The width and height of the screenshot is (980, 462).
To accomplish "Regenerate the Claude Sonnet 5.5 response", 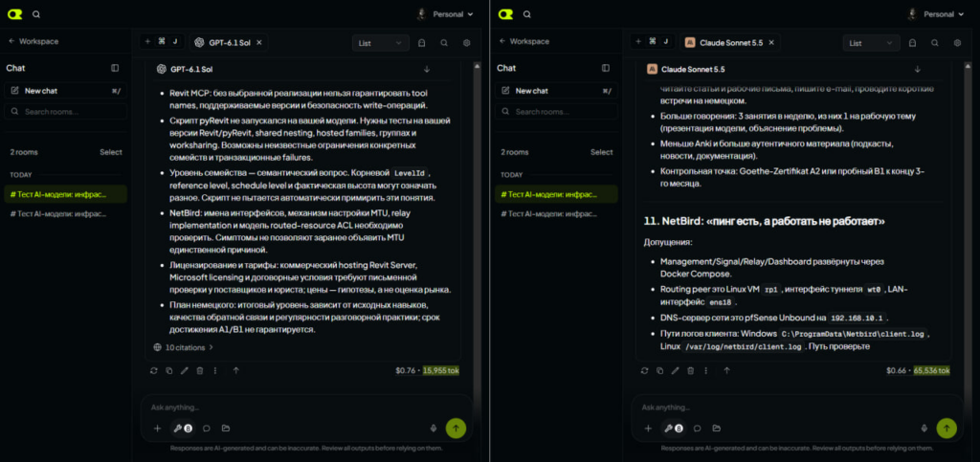I will 644,371.
